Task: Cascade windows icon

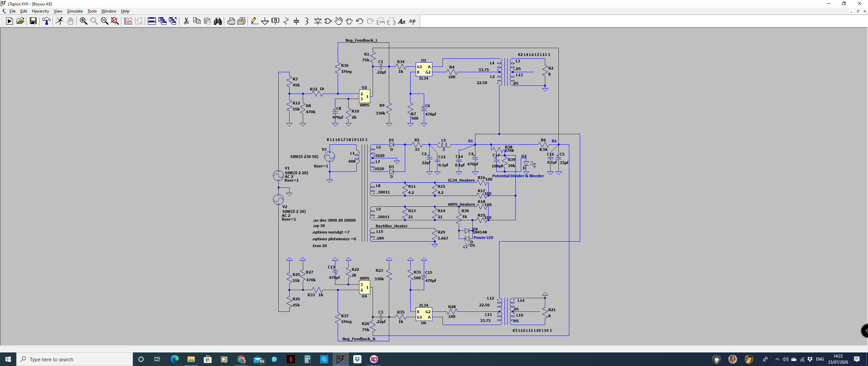Action: [x=173, y=21]
